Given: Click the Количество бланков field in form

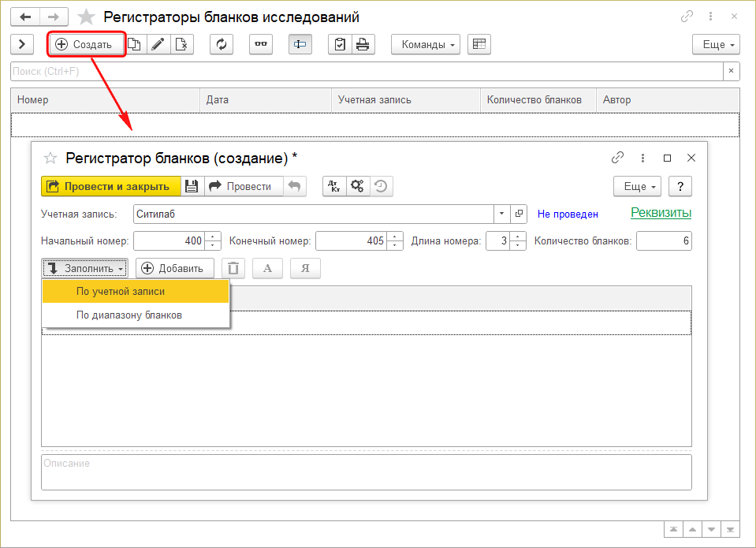Looking at the screenshot, I should (664, 240).
